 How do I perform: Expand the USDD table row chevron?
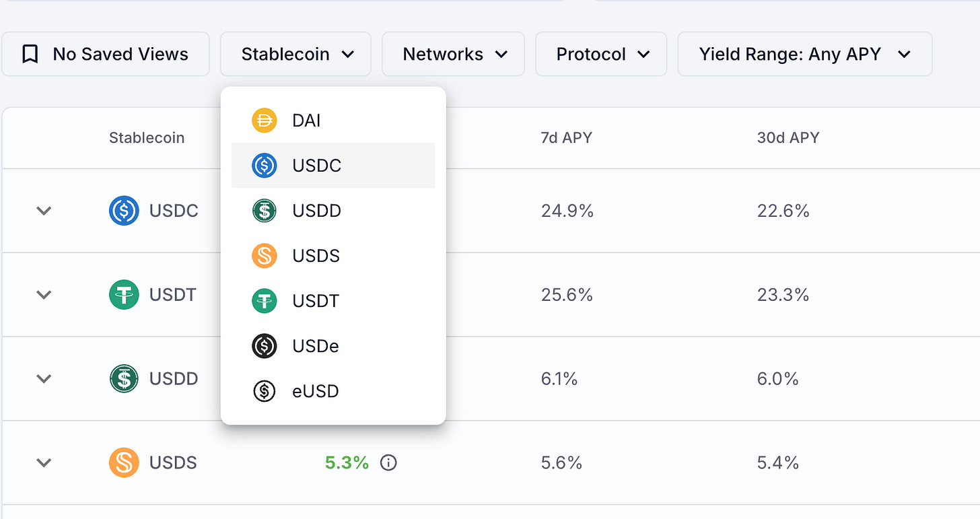pos(44,378)
